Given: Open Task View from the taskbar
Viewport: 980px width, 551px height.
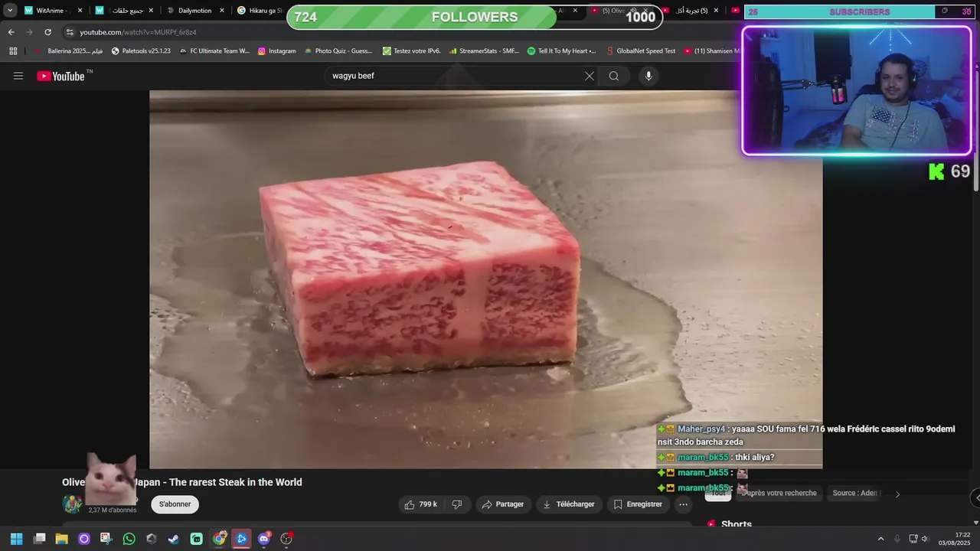Looking at the screenshot, I should (39, 539).
